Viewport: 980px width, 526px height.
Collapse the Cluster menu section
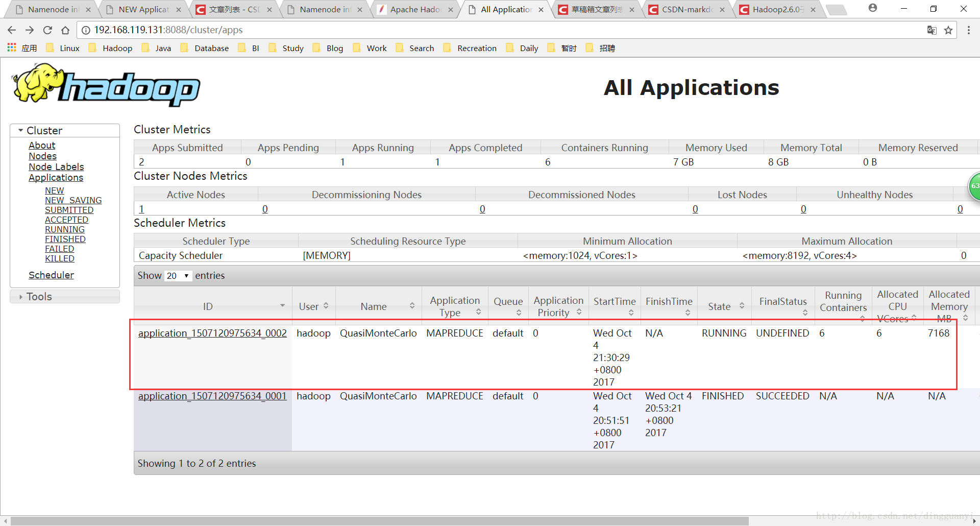coord(65,130)
